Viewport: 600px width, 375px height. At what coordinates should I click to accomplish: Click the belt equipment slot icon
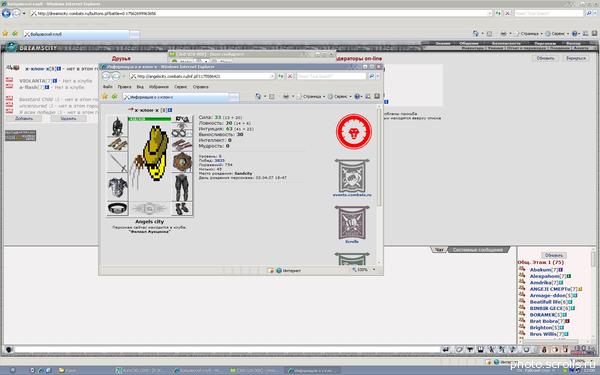tap(117, 208)
